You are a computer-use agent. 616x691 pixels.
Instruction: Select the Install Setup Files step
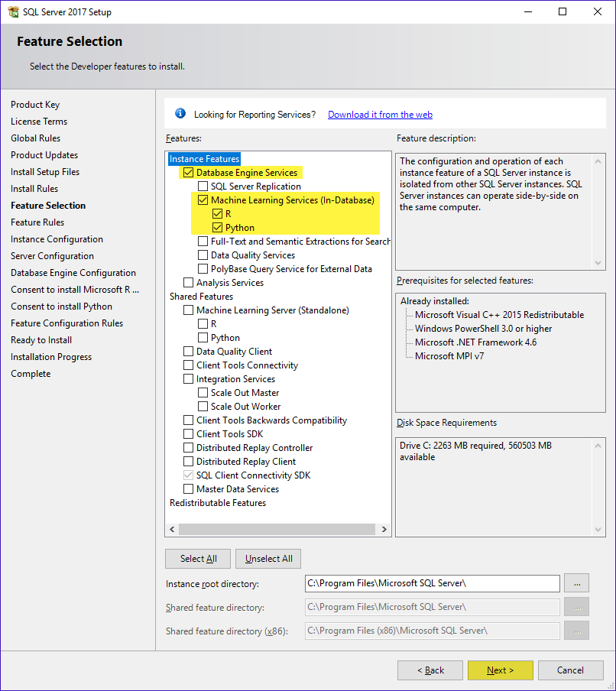point(45,171)
